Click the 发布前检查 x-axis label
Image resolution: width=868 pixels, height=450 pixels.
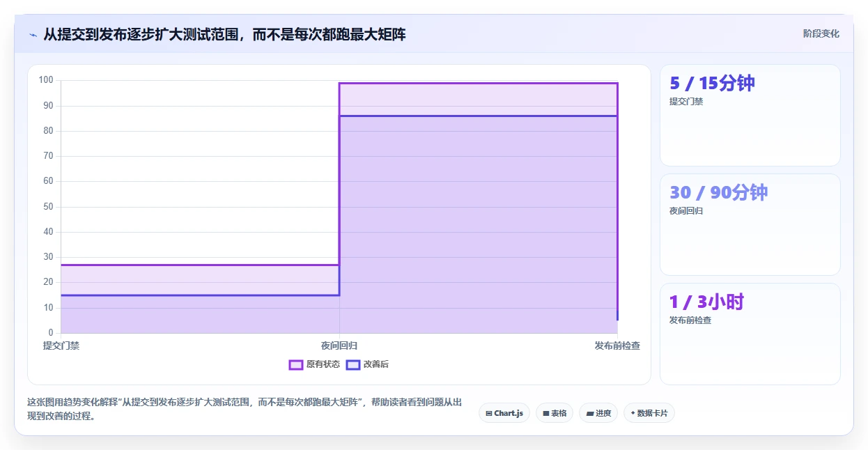coord(617,346)
